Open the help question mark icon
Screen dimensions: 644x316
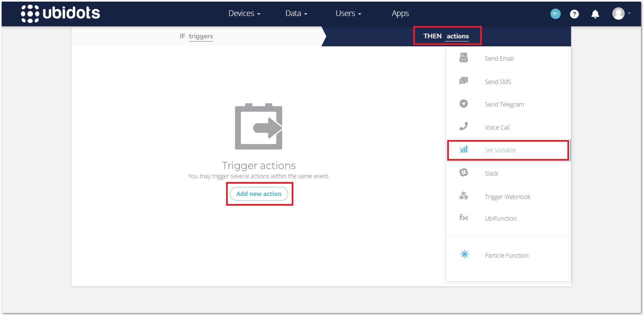coord(574,14)
